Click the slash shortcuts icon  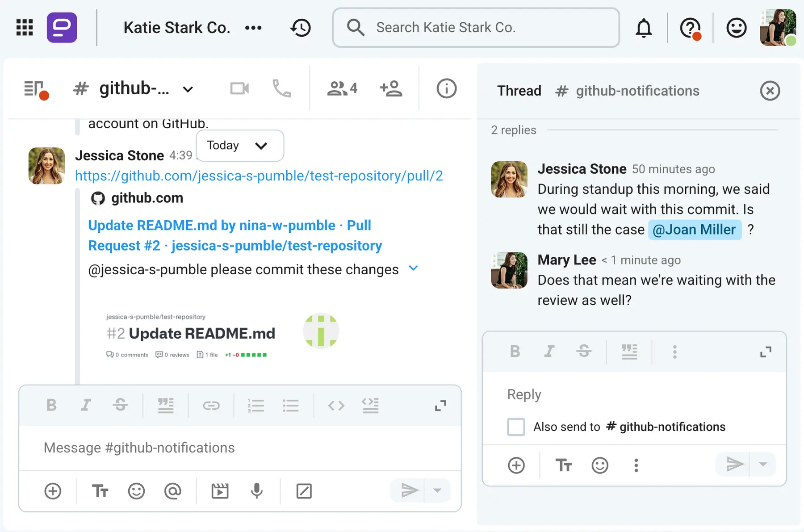tap(304, 491)
